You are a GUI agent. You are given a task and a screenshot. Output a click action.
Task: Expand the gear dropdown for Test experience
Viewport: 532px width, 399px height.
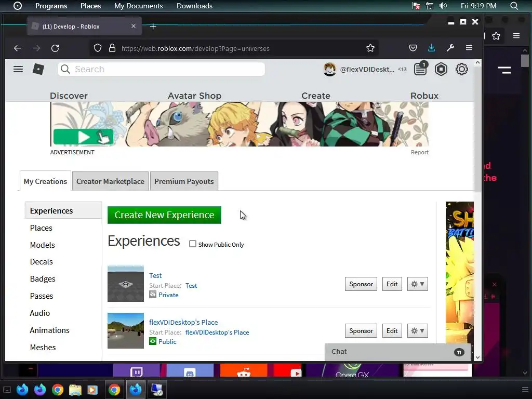[x=418, y=284]
